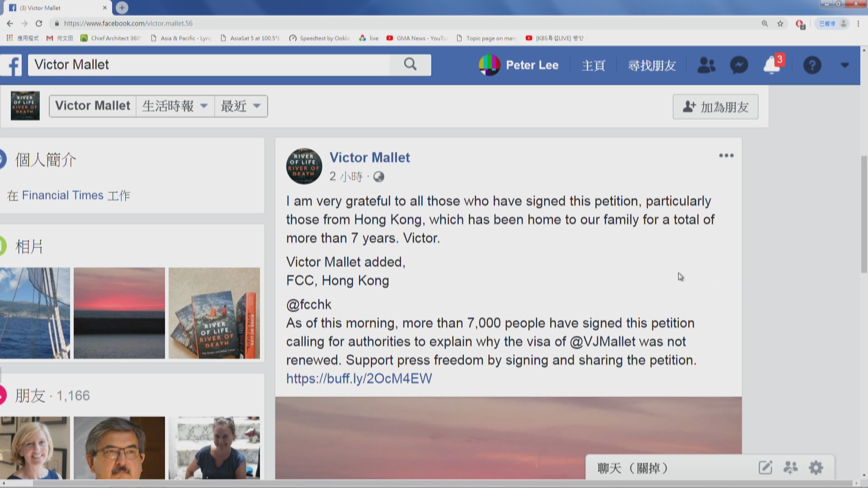
Task: Open the post options three-dot menu
Action: pos(726,155)
